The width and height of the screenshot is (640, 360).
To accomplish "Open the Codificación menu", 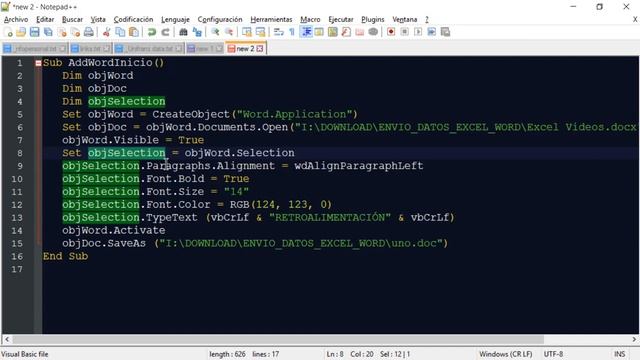I will tap(133, 19).
